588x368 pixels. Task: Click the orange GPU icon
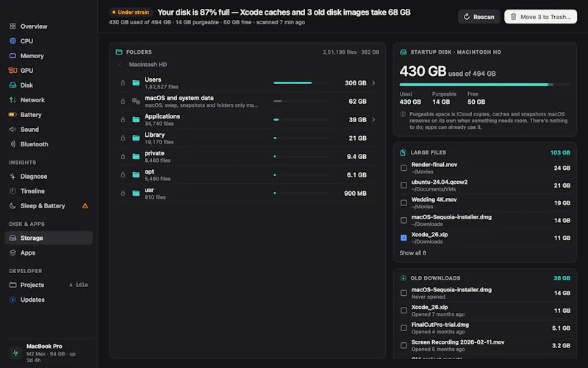tap(12, 70)
